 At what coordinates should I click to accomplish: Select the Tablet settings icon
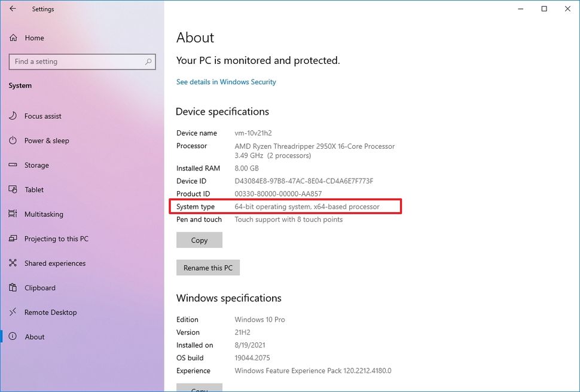(13, 189)
